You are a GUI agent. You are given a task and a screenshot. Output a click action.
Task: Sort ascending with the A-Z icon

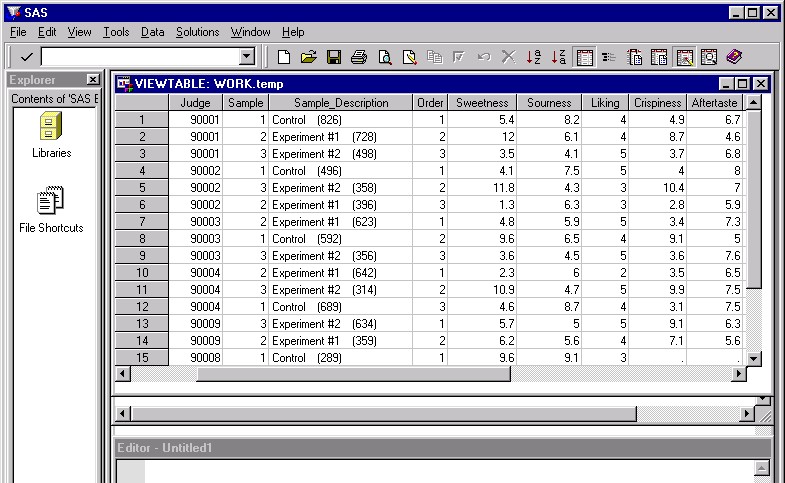pos(534,57)
